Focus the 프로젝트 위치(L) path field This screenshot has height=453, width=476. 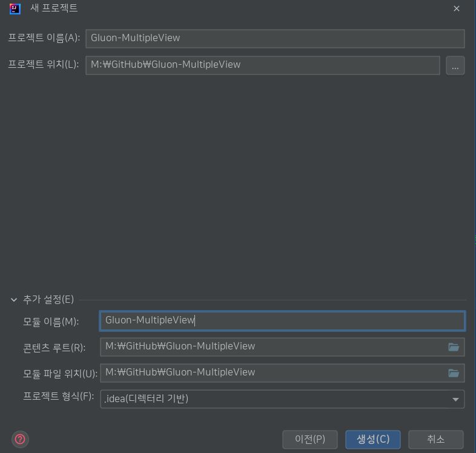pyautogui.click(x=263, y=65)
